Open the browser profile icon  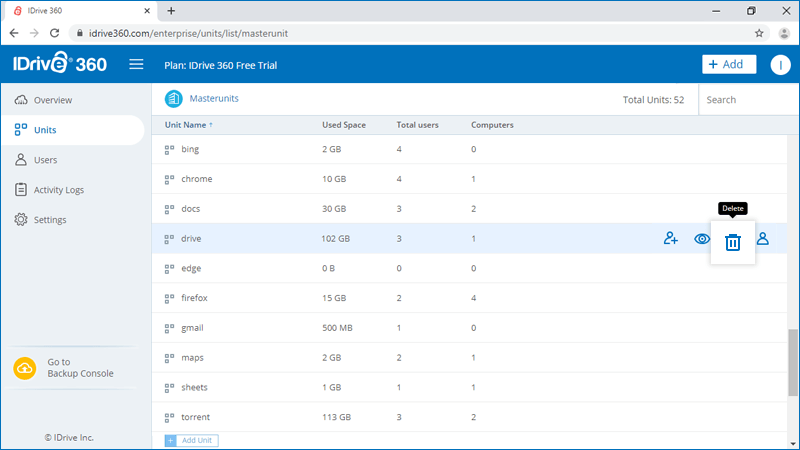(784, 33)
